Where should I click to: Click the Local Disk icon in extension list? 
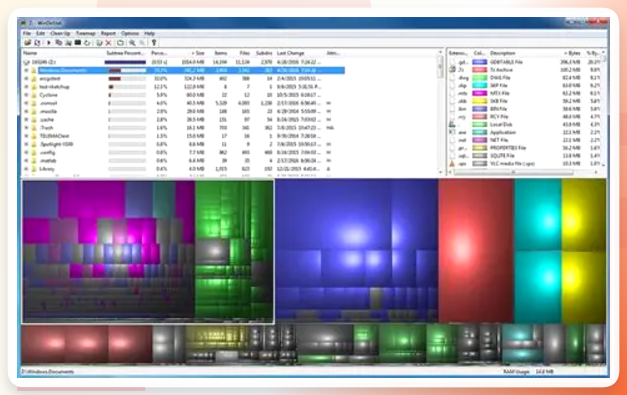(x=453, y=124)
